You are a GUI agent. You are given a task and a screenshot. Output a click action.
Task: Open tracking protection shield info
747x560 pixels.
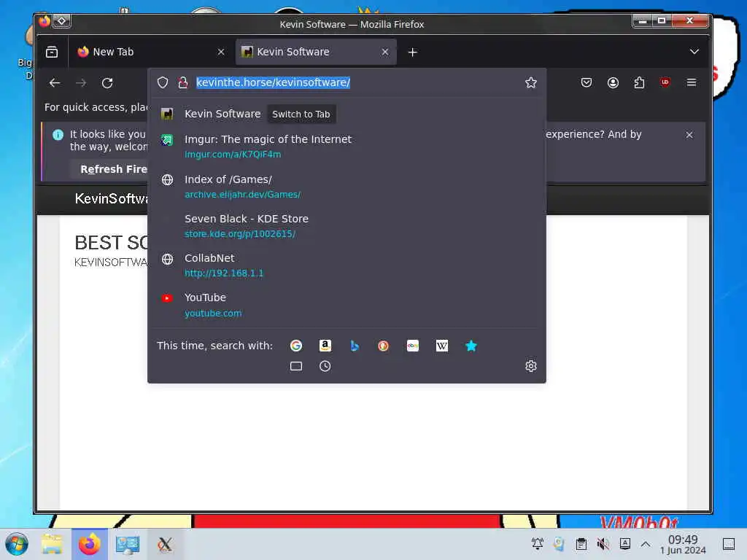pos(163,82)
